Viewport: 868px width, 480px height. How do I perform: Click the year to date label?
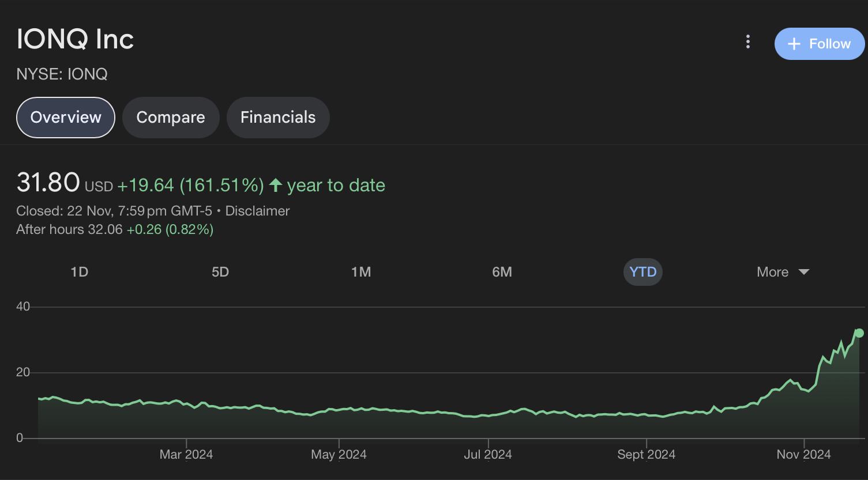pos(336,186)
